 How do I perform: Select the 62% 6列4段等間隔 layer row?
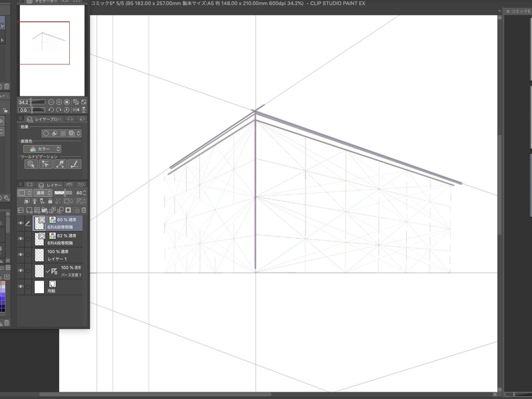pyautogui.click(x=58, y=239)
